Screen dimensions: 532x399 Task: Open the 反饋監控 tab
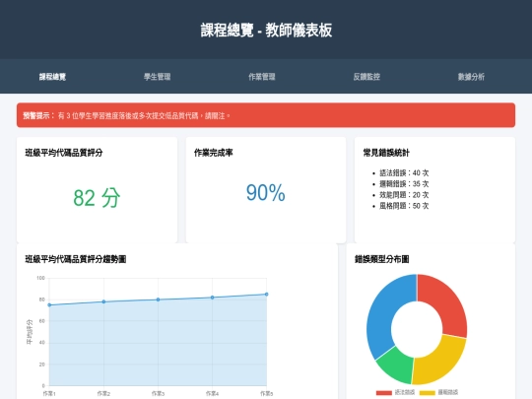point(366,77)
